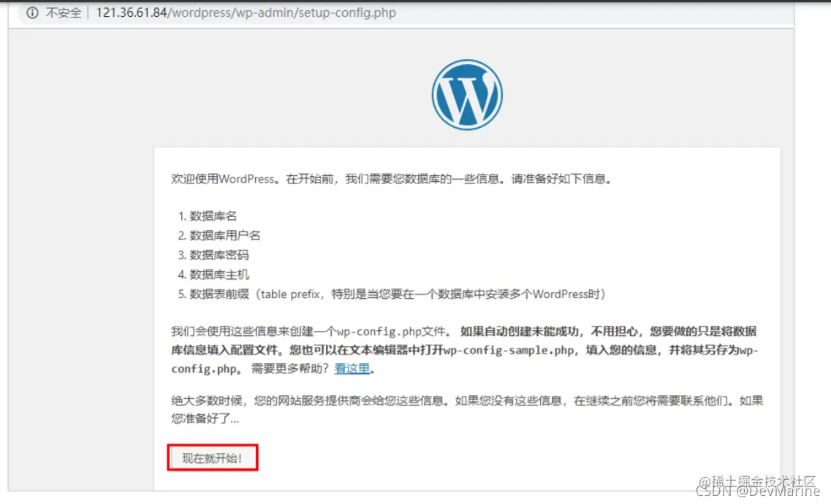The width and height of the screenshot is (831, 504).
Task: Select list item 数据库名
Action: (x=213, y=216)
